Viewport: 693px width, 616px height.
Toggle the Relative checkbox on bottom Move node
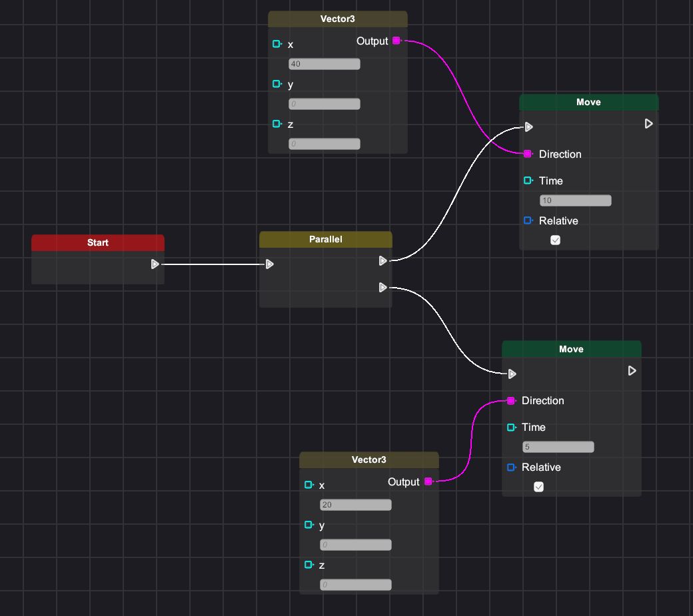[x=538, y=487]
